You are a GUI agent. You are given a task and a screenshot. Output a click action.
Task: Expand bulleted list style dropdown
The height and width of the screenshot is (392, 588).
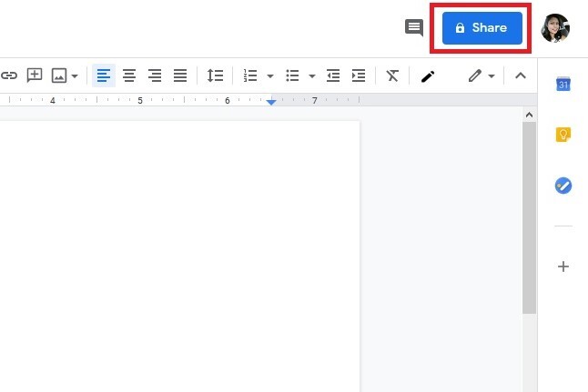312,76
